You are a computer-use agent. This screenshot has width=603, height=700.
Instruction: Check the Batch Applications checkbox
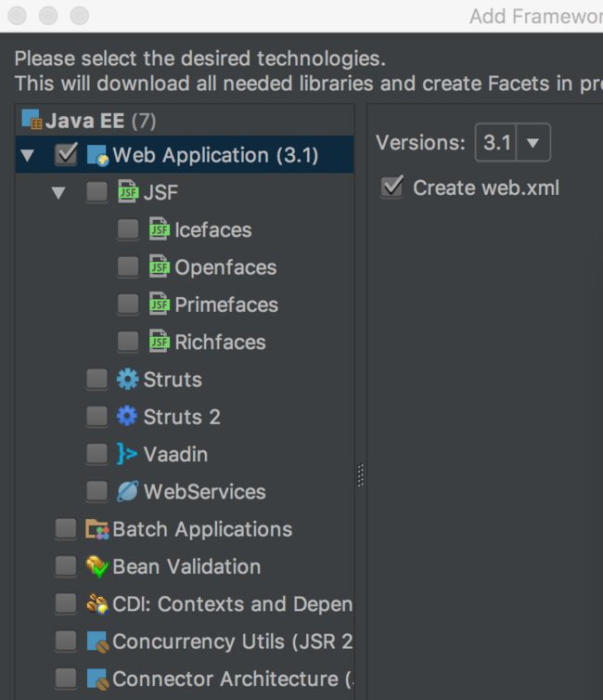pyautogui.click(x=66, y=528)
